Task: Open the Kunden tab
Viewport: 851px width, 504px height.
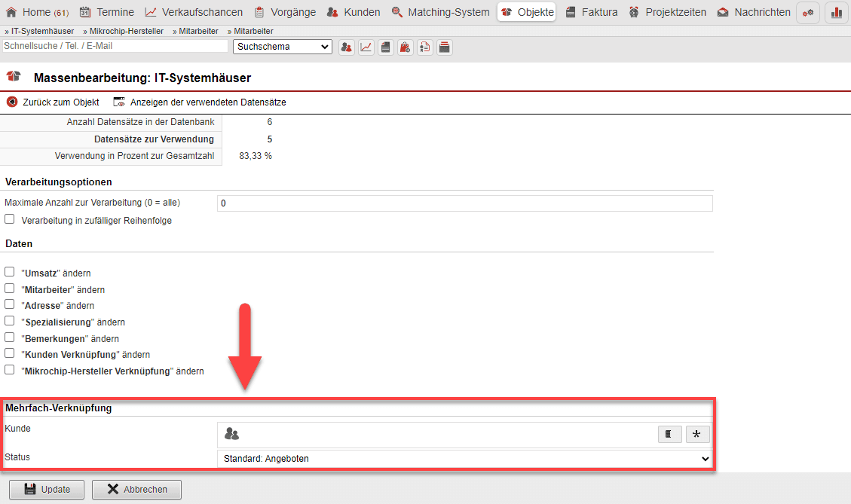Action: pos(354,12)
